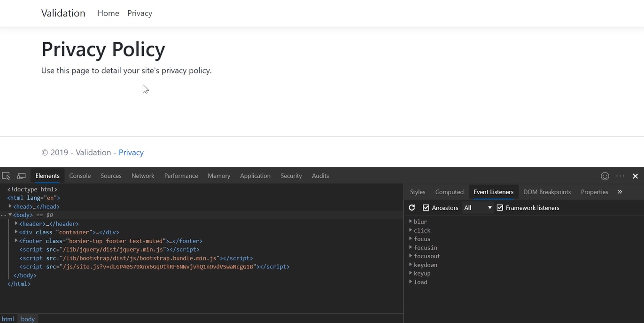
Task: Open the DOM Breakpoints sidebar tab
Action: 547,192
